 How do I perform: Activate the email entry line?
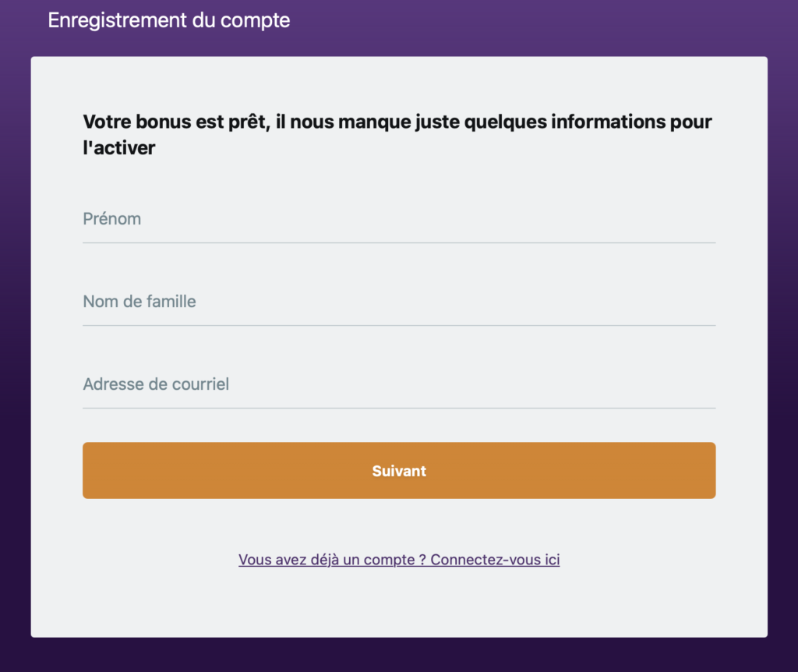[399, 384]
